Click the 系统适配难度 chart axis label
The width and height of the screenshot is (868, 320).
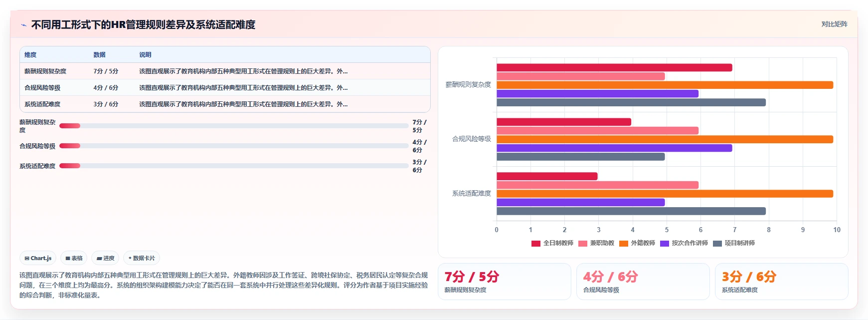(472, 194)
